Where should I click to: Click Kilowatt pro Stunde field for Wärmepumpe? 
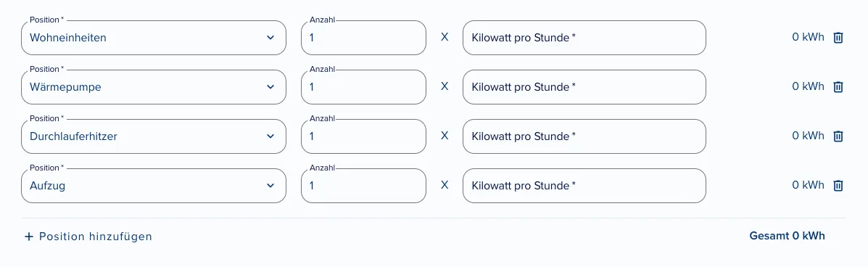point(584,87)
